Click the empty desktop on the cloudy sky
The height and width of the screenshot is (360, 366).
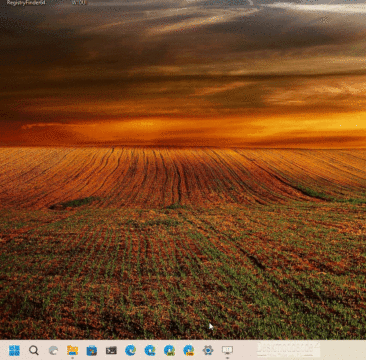[183, 50]
